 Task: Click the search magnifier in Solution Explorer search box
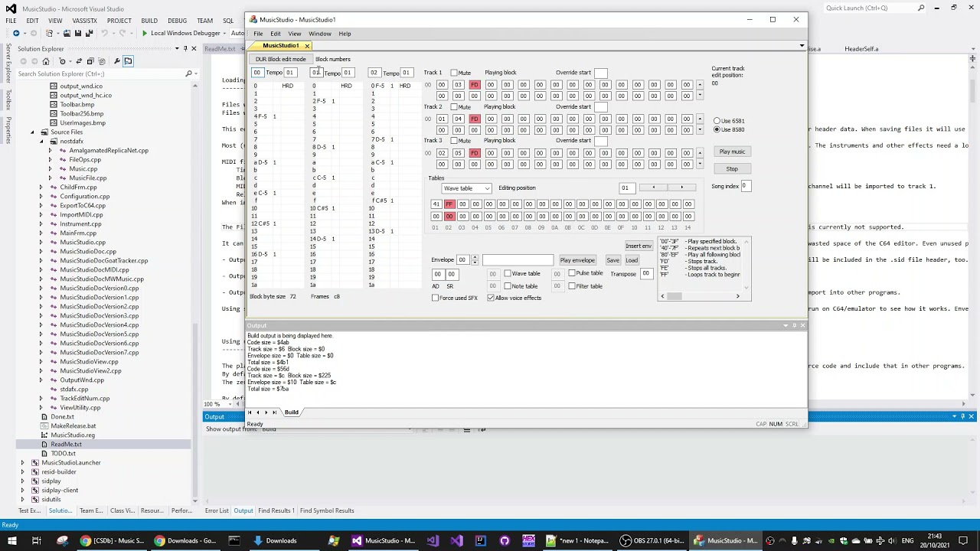coord(188,73)
